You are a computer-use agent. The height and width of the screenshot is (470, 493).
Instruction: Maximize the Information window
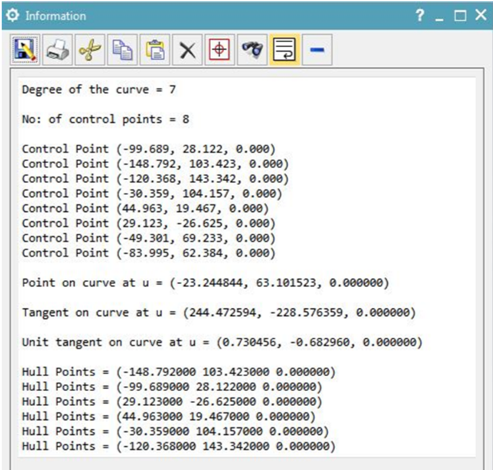(460, 15)
